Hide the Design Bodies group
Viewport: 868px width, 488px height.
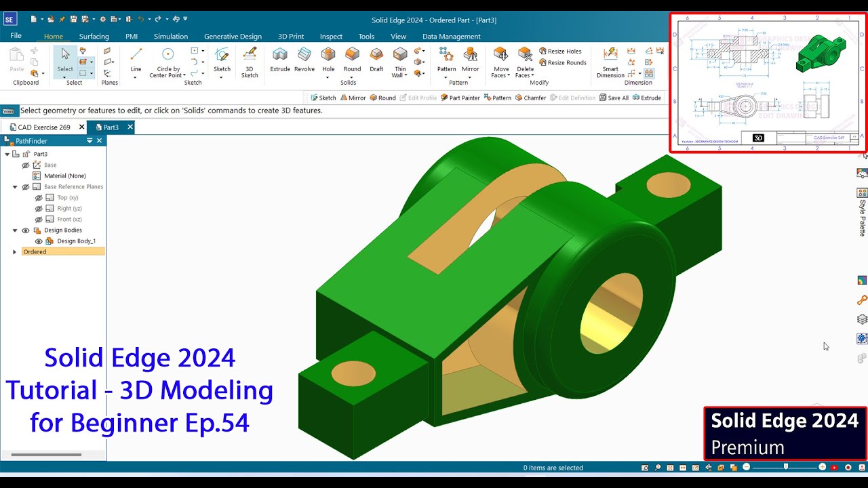tap(26, 230)
